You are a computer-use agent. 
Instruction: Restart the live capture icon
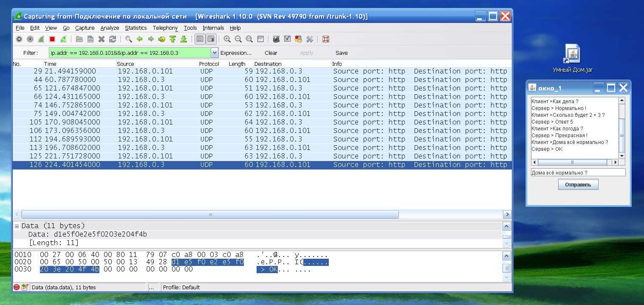63,39
